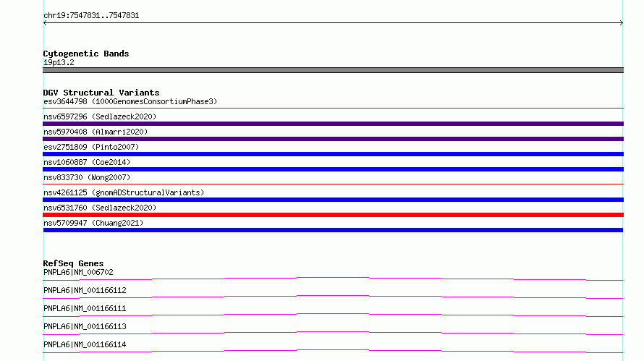
Task: Open nsv6597296 (Sedlazeck2020) variant label
Action: point(100,116)
